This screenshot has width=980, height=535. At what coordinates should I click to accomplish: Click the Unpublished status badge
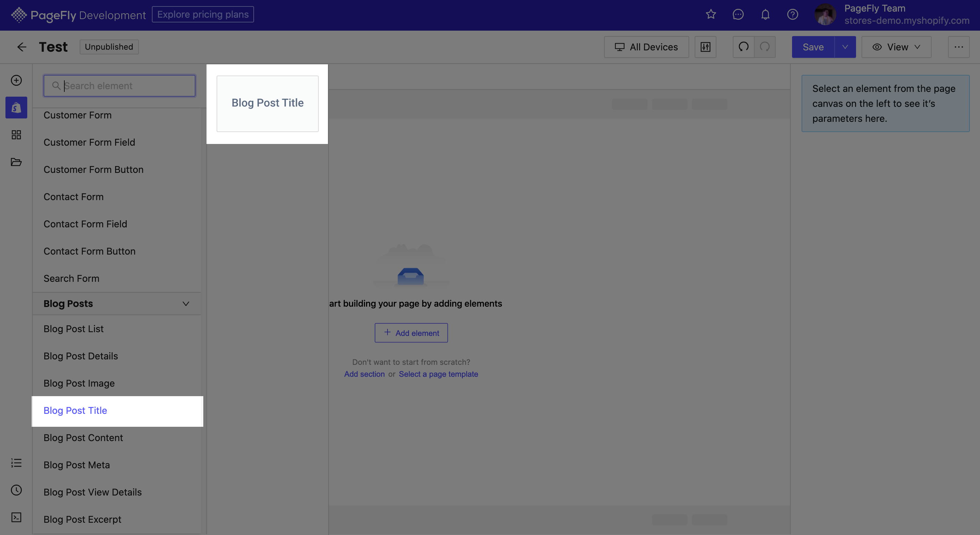point(109,47)
